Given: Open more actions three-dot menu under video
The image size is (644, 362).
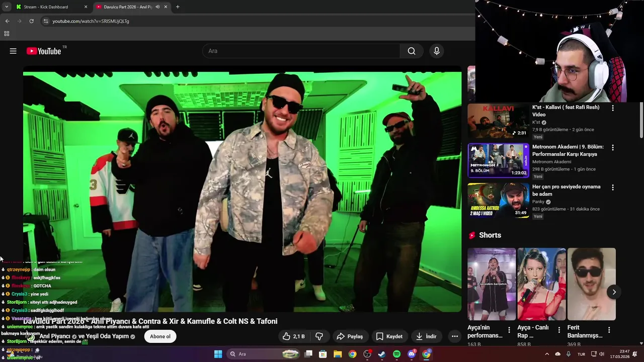Looking at the screenshot, I should tap(455, 336).
